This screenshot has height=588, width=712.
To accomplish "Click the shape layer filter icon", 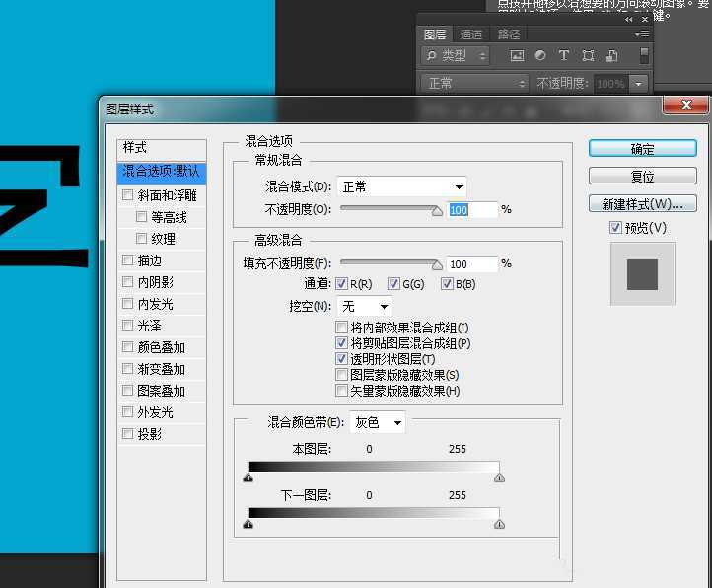I will pos(588,56).
